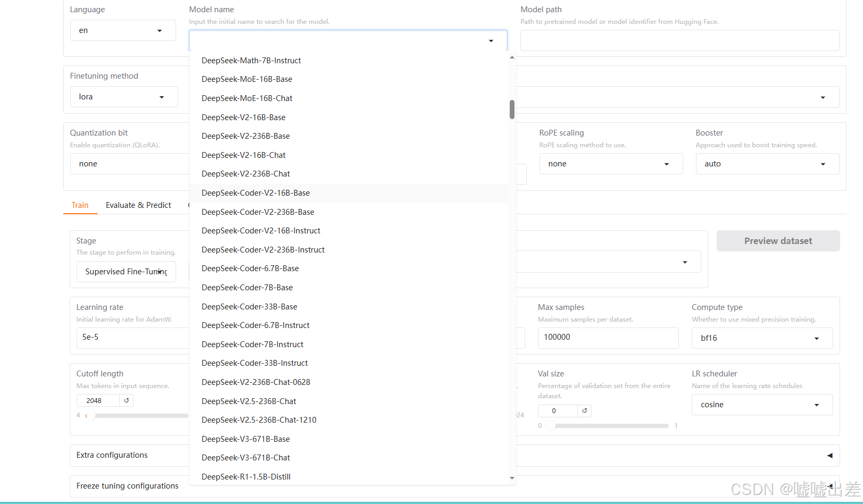Select DeepSeek-V2-236B-Chat-0628 option

[348, 382]
